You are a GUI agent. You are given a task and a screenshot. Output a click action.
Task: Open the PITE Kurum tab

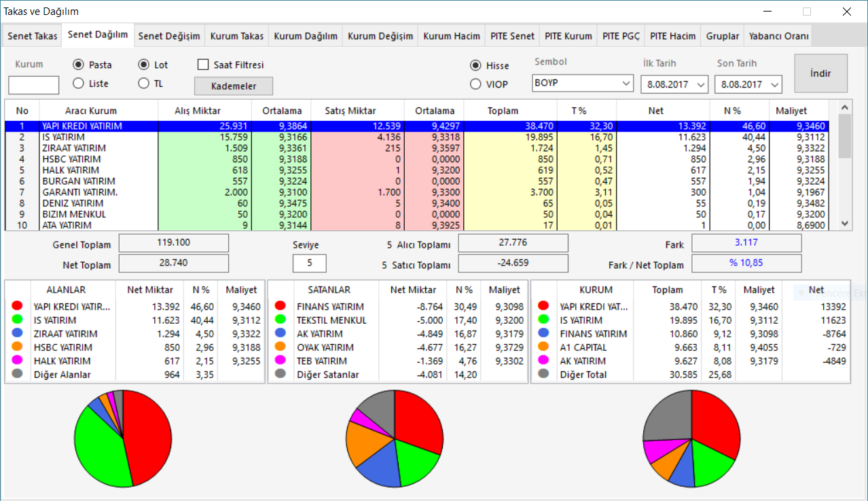click(569, 36)
